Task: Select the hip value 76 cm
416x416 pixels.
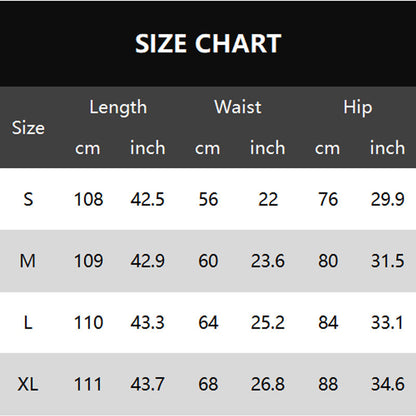Action: 328,199
